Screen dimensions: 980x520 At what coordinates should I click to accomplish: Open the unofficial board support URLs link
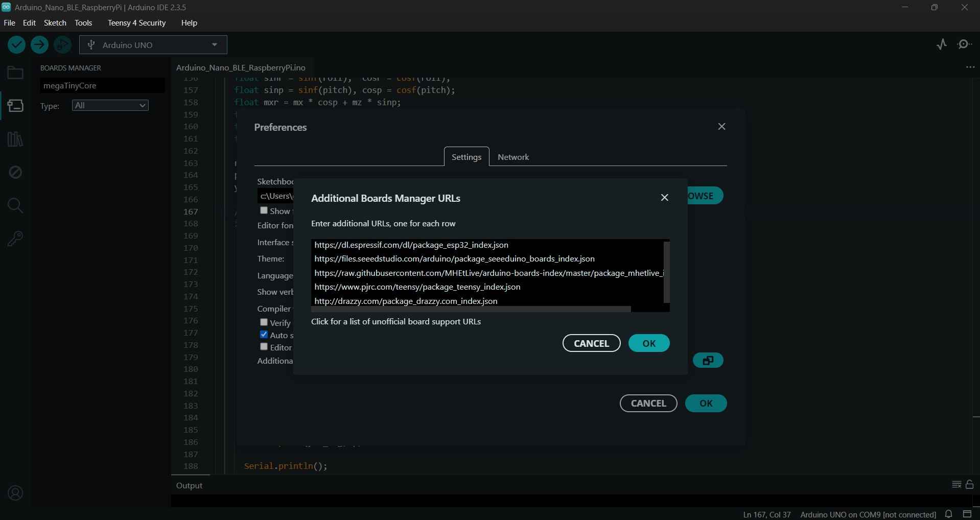point(396,322)
